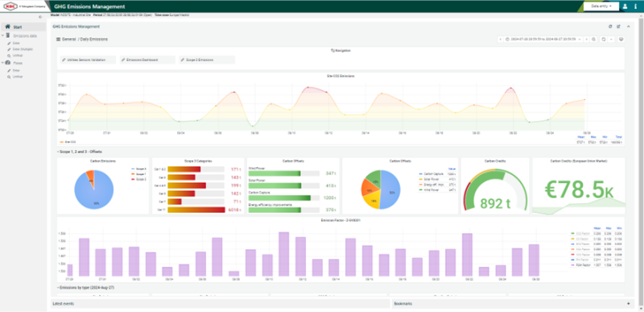Open Lookup under Flows
This screenshot has width=644, height=312.
[x=18, y=77]
